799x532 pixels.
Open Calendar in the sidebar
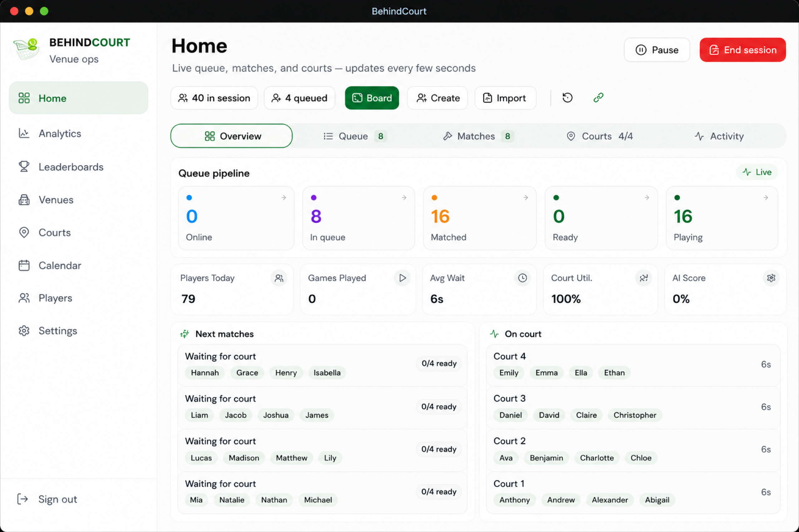(x=78, y=265)
